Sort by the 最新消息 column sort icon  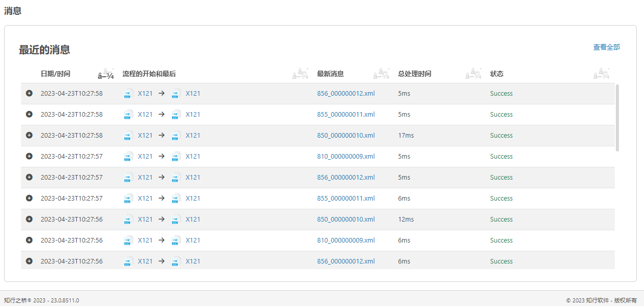(x=381, y=74)
